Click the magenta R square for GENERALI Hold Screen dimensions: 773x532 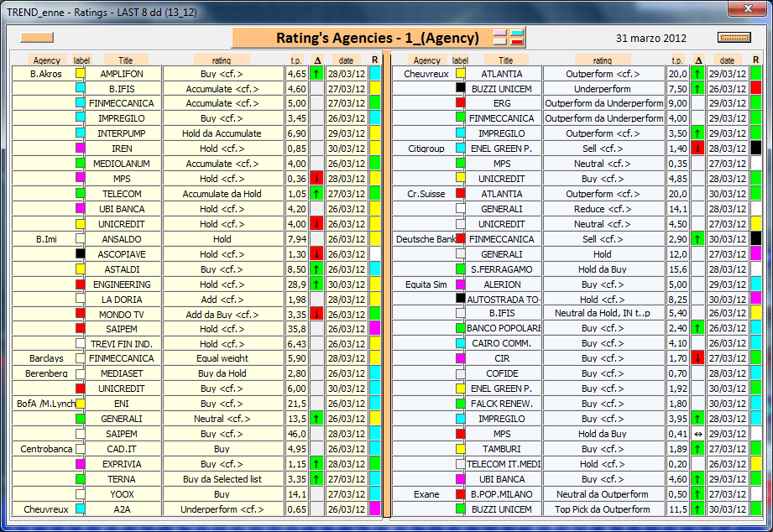(755, 254)
